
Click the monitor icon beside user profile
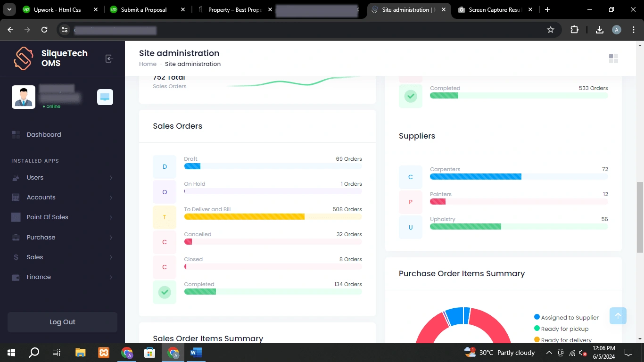(x=105, y=97)
